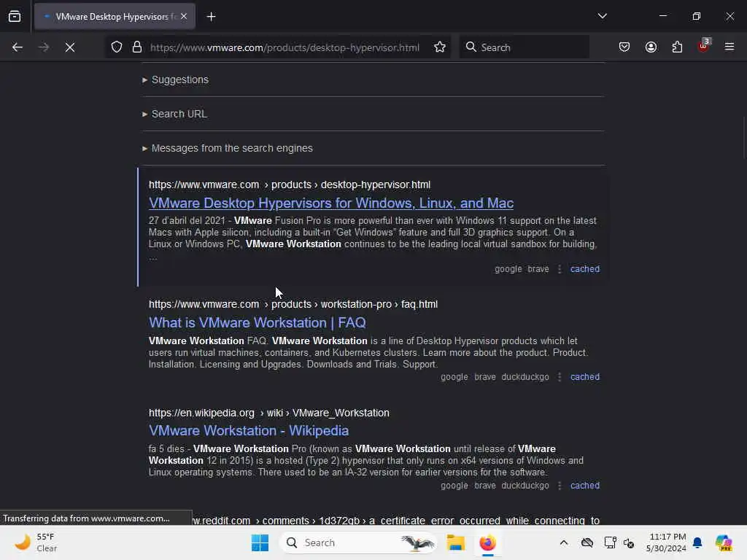Stop loading the page

tap(70, 47)
